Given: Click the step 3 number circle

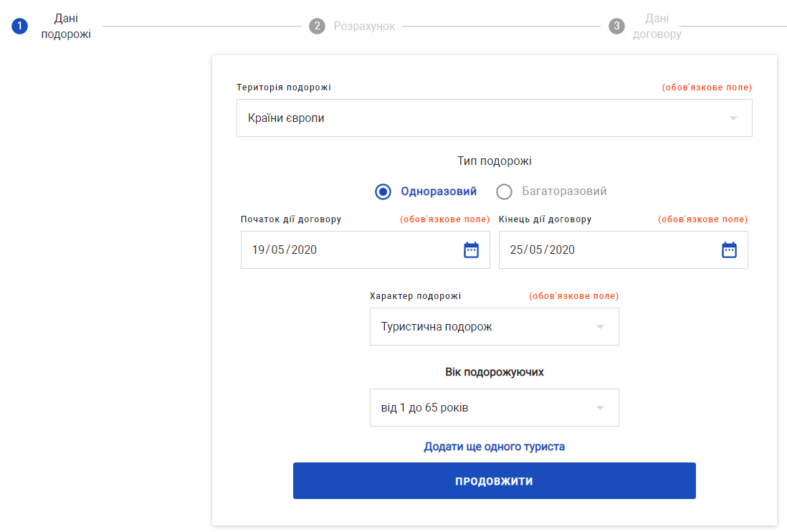Looking at the screenshot, I should point(616,27).
